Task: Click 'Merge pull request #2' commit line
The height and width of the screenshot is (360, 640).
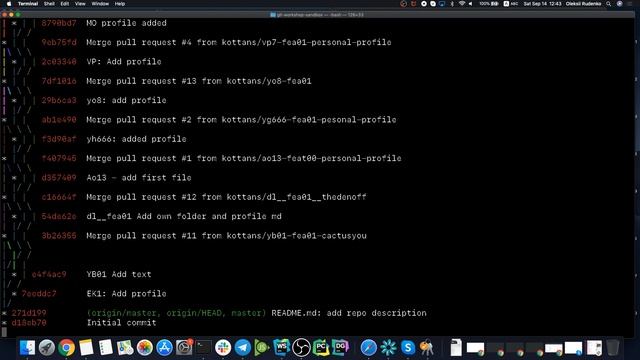Action: click(241, 120)
